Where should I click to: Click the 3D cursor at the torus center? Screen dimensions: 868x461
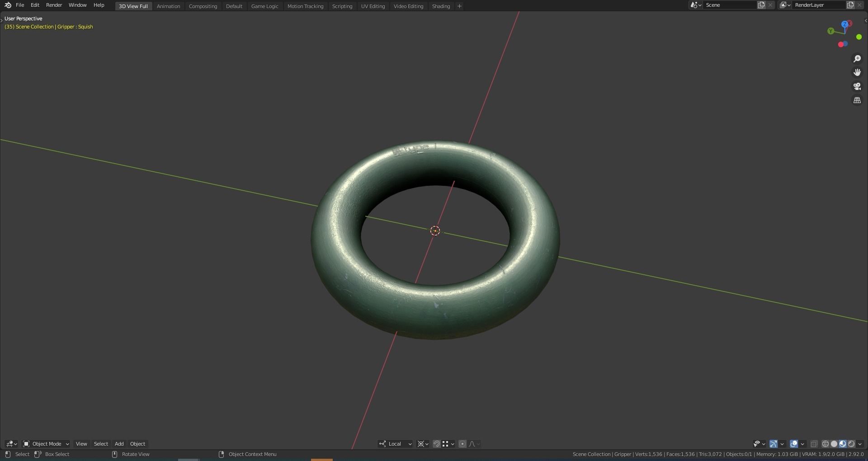point(435,231)
